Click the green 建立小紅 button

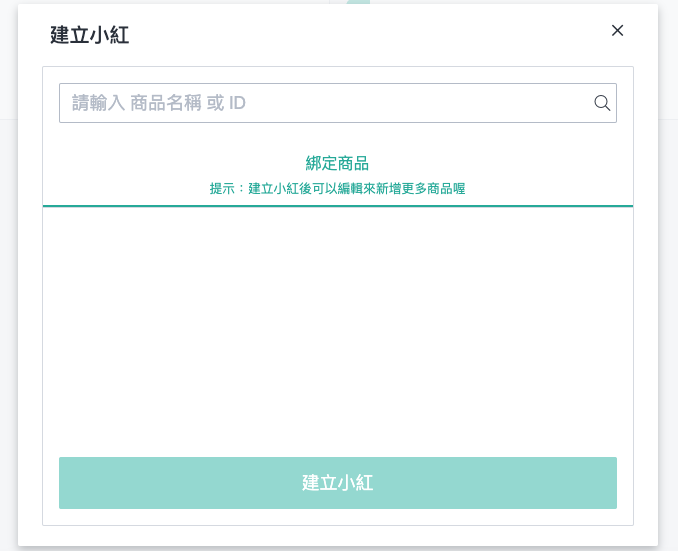338,483
